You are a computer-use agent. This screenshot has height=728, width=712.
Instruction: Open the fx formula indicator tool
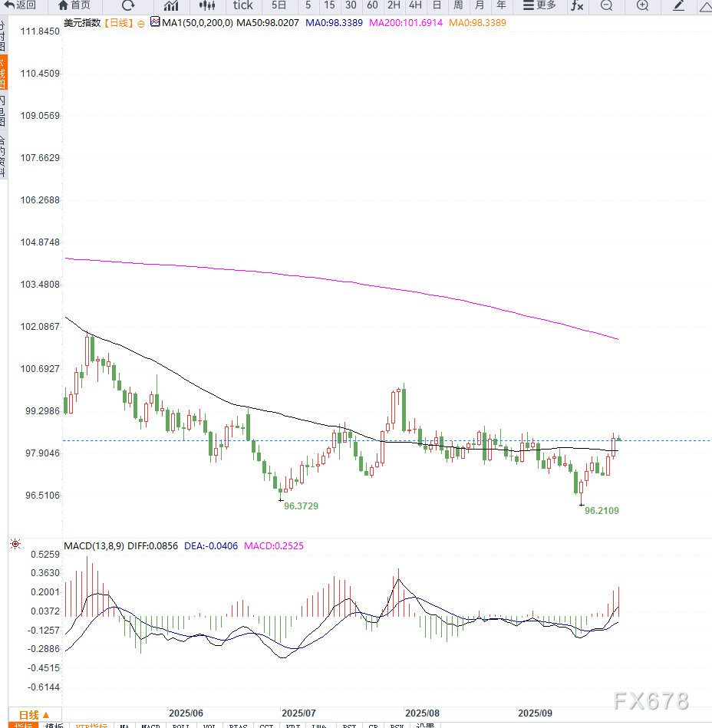577,5
